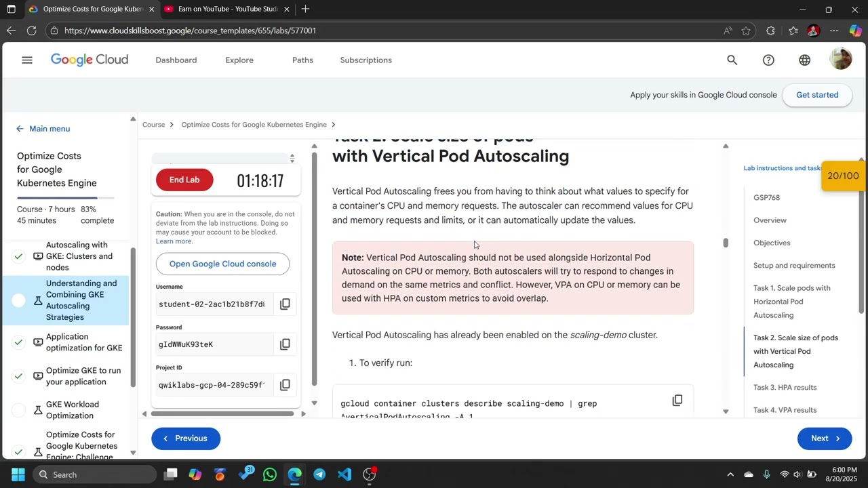Open Course breadcrumb link
Screen dimensions: 868x488
click(x=154, y=125)
